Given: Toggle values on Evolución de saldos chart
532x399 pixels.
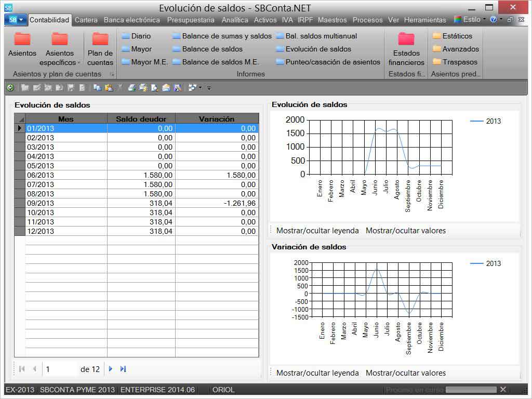Looking at the screenshot, I should (x=405, y=231).
